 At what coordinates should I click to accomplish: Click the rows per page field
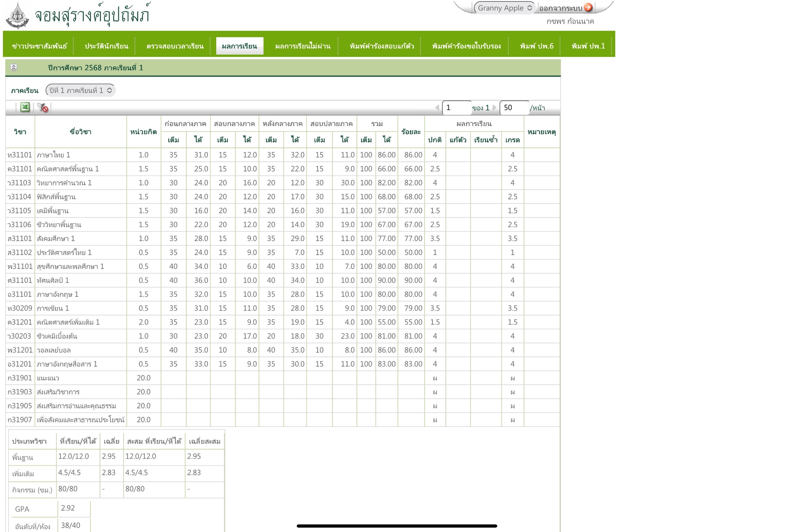(x=514, y=108)
